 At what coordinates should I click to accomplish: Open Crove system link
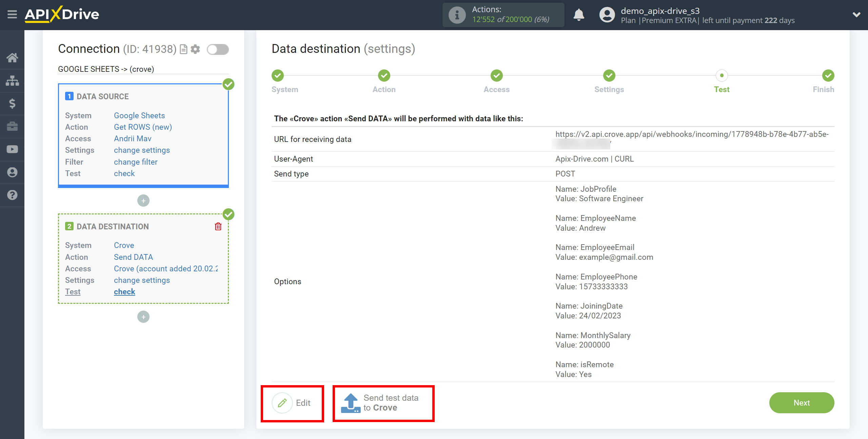124,245
